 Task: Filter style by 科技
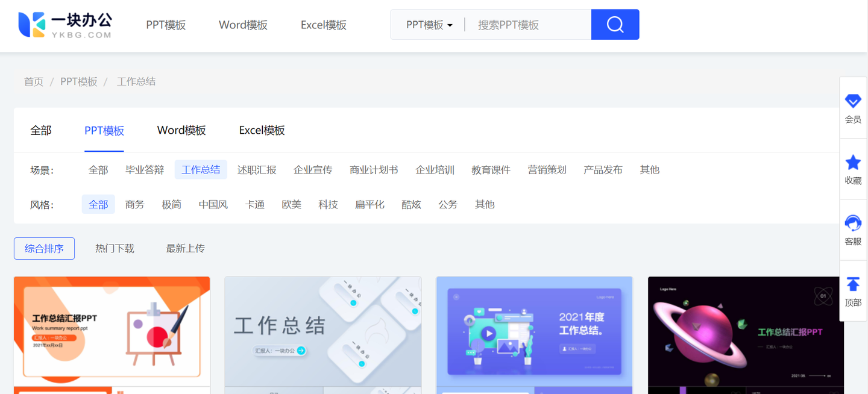329,204
